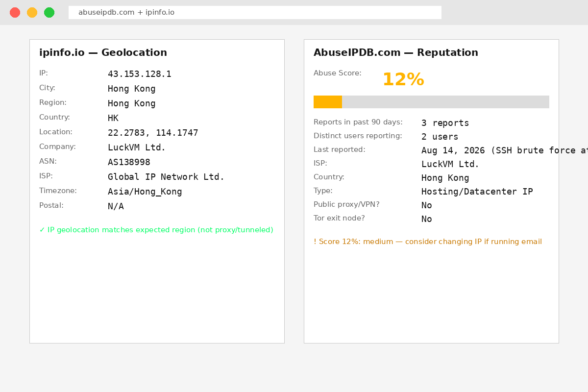This screenshot has height=392, width=588.
Task: Click the City value Hong Kong
Action: 131,89
